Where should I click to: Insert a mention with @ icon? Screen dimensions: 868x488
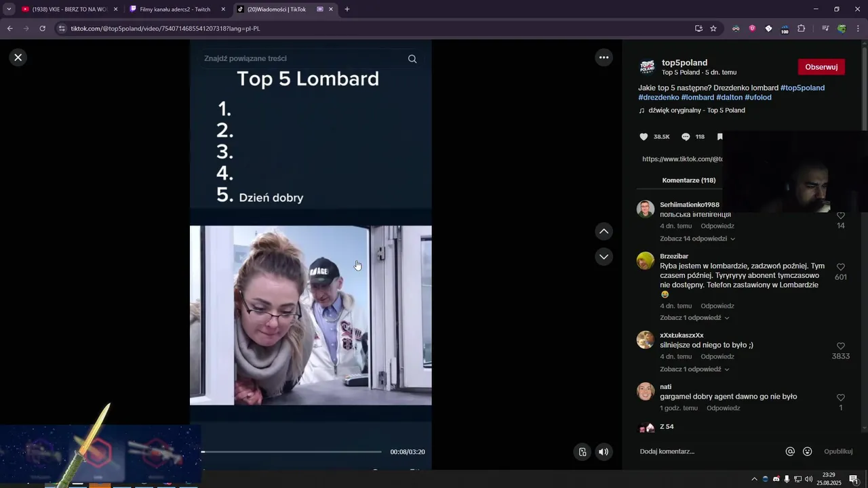790,451
